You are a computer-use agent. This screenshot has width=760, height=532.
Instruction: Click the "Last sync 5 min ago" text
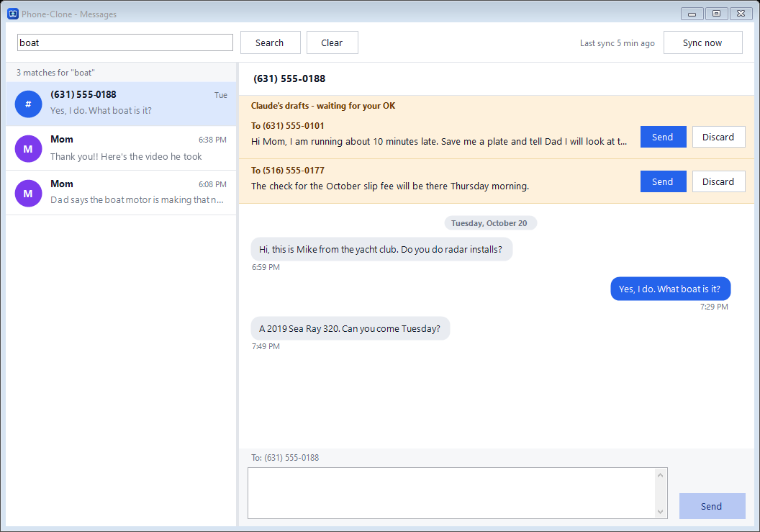[617, 43]
